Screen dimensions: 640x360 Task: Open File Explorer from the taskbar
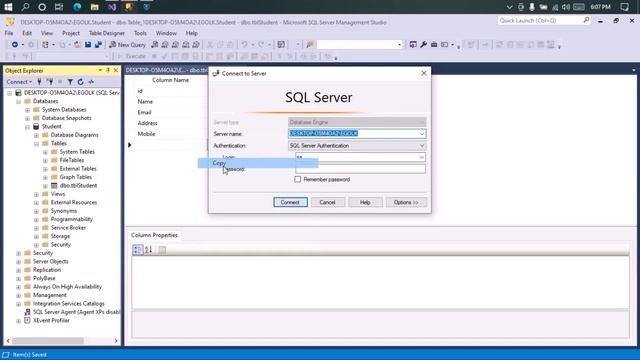pos(94,7)
